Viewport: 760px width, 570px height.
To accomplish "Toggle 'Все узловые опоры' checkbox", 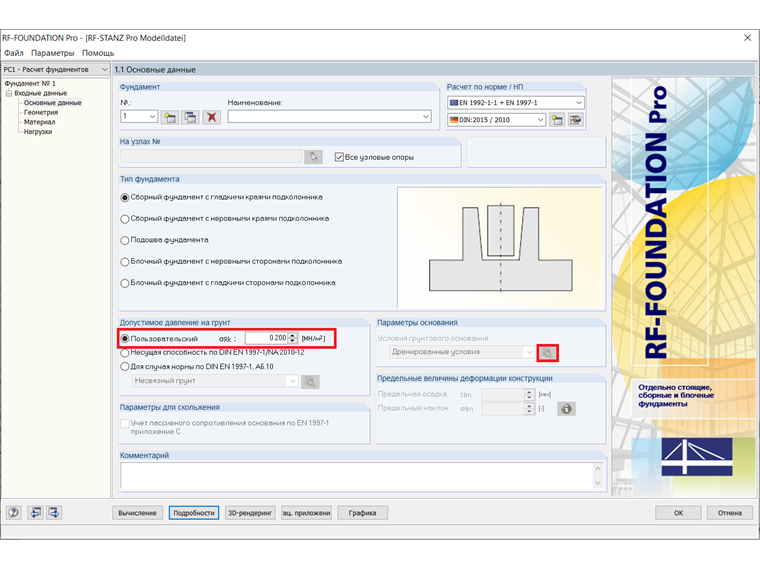I will click(x=339, y=157).
